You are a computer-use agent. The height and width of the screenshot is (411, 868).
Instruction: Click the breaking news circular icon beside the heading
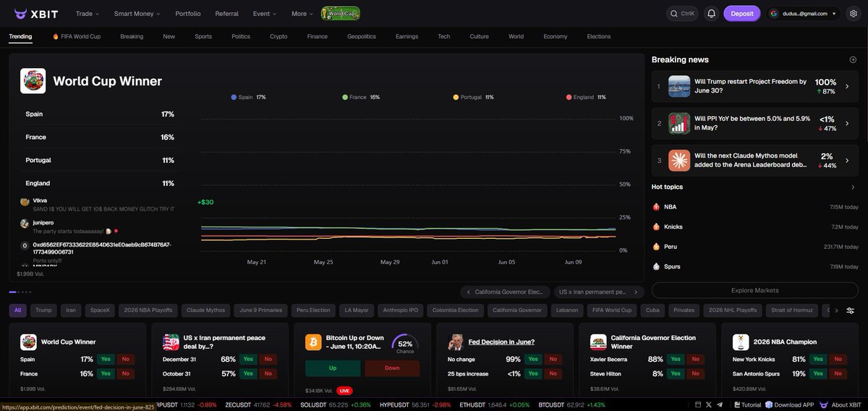coord(853,59)
